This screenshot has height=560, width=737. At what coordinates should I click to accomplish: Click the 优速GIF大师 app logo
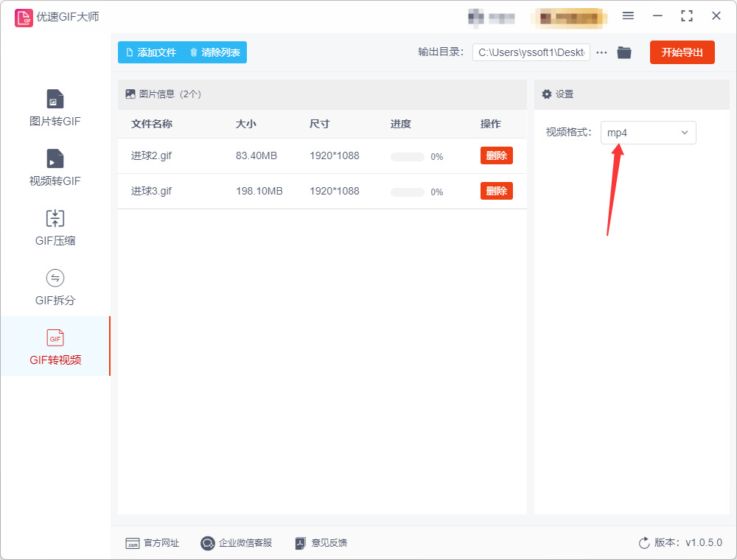point(24,18)
